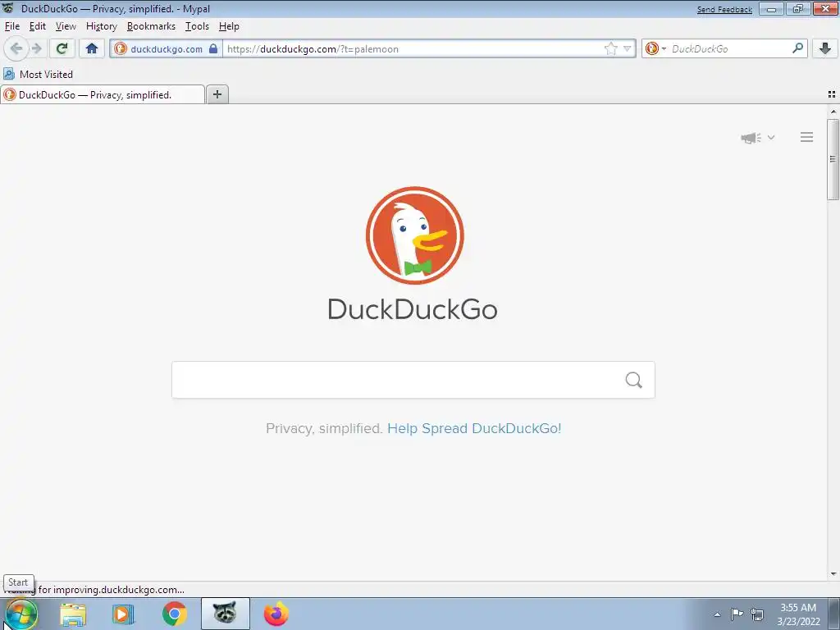The height and width of the screenshot is (630, 840).
Task: Open the Most Visited bookmarks folder
Action: click(38, 74)
